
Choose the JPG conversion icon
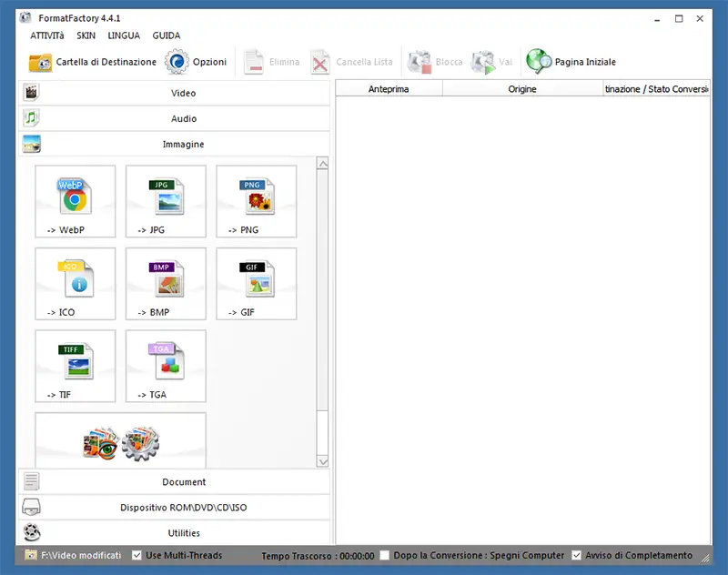[x=167, y=196]
